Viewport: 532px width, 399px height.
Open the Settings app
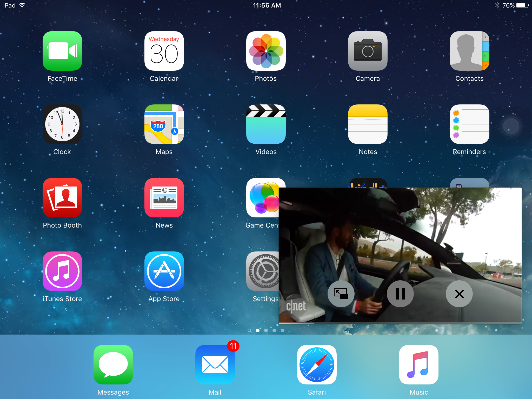pos(262,271)
